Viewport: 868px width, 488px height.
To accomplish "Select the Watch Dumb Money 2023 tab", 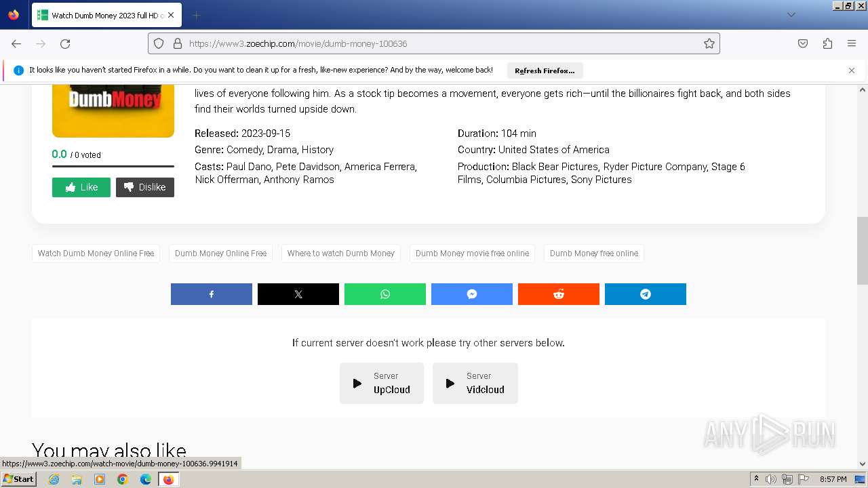I will [106, 15].
